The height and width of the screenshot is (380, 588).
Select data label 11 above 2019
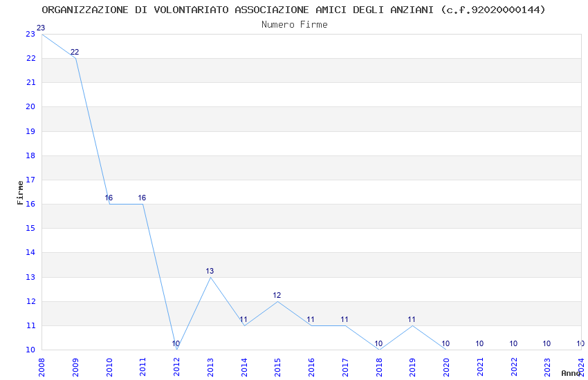[412, 319]
